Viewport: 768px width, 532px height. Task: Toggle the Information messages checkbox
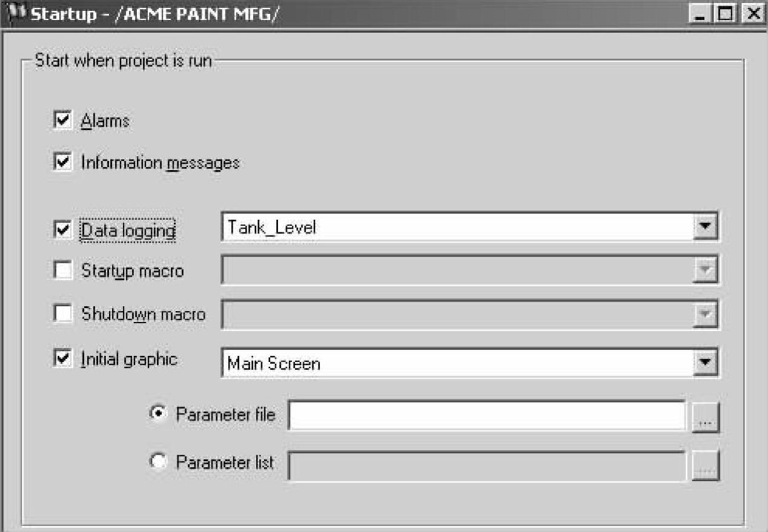(x=63, y=163)
